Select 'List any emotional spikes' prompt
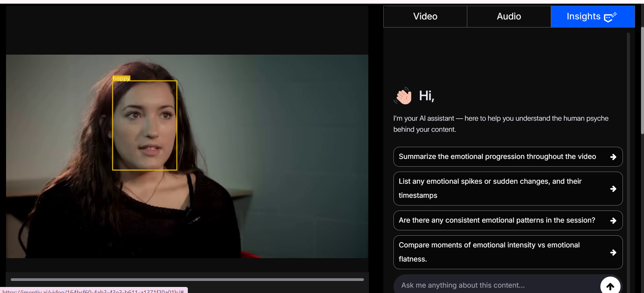 tap(508, 188)
